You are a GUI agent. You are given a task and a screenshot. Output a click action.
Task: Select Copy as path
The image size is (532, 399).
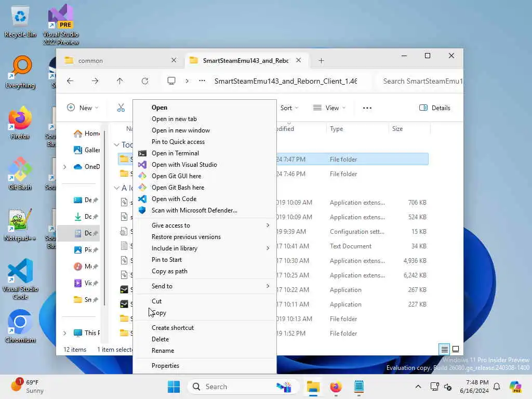pos(205,271)
